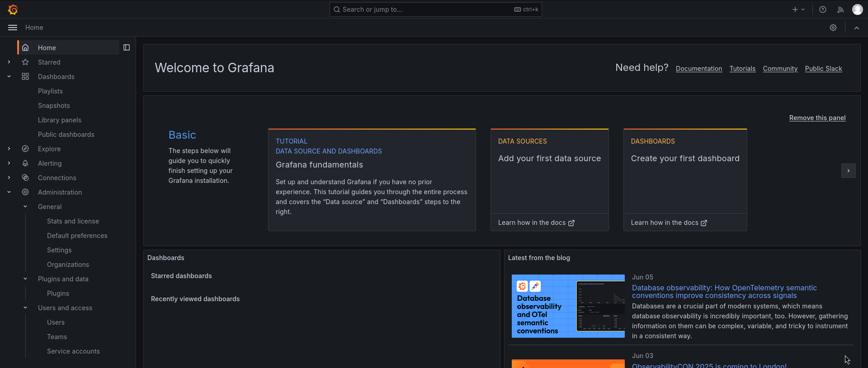This screenshot has width=868, height=368.
Task: Click the Explore compass icon
Action: coord(25,149)
